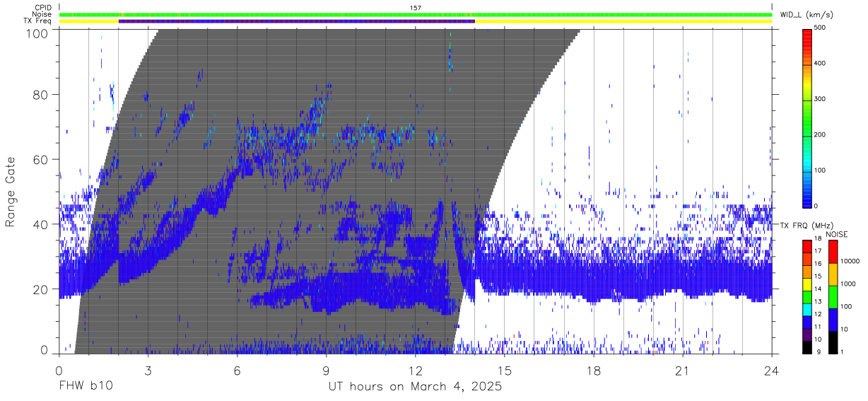Screen dimensions: 868x401
Task: Click the 10000 label on noise legend
Action: pos(849,261)
